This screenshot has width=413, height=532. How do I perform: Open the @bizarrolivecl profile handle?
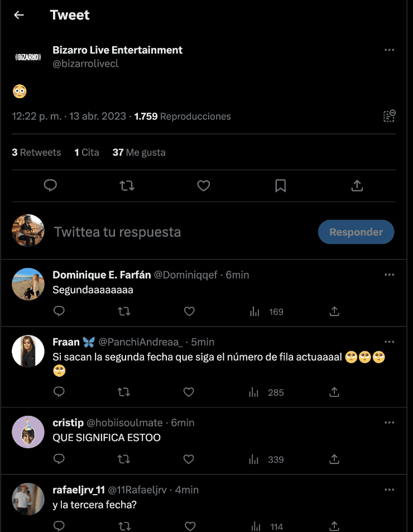pos(85,64)
